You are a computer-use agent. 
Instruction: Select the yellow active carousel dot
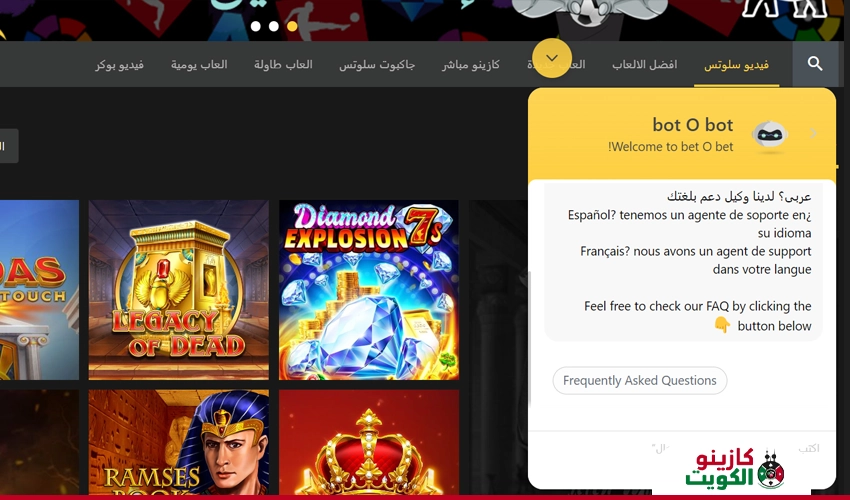292,26
